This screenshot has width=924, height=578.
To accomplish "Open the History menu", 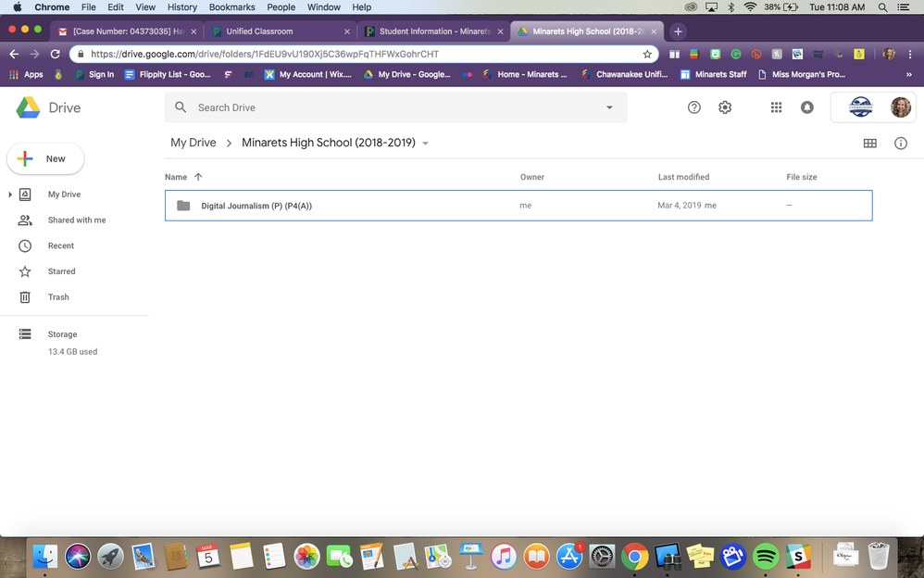I will tap(182, 7).
